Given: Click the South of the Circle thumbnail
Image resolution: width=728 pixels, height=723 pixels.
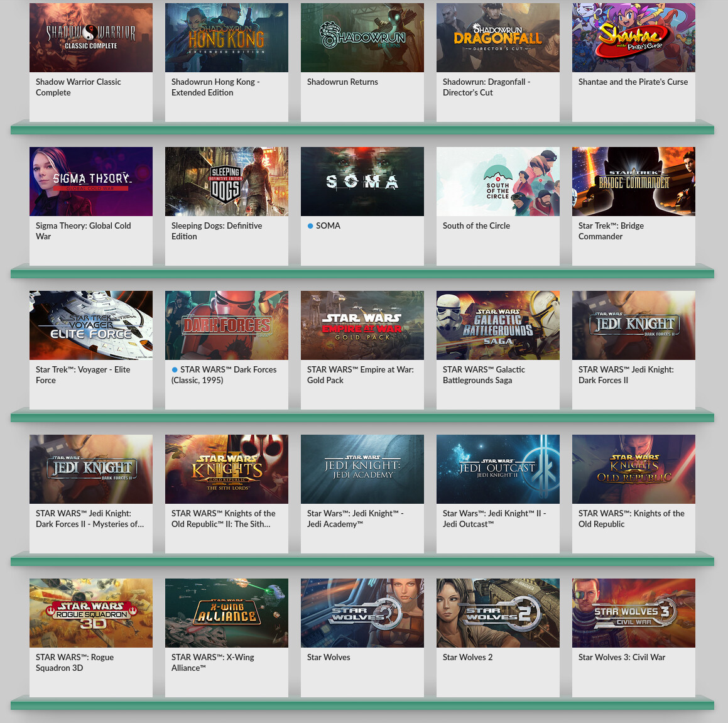Looking at the screenshot, I should click(x=497, y=182).
